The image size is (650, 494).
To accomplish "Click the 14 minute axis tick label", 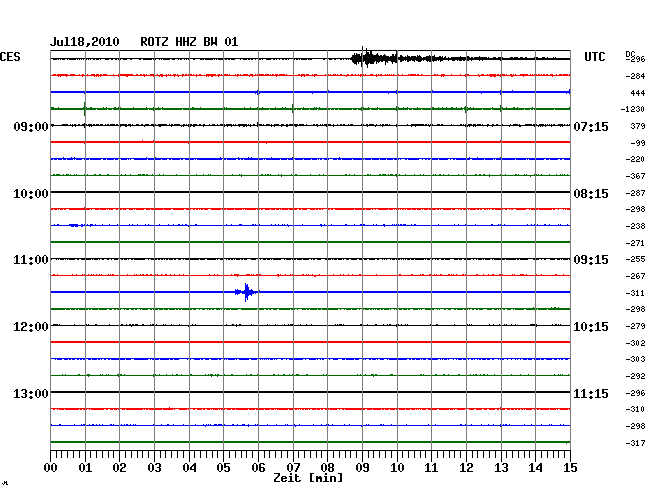I will [535, 468].
